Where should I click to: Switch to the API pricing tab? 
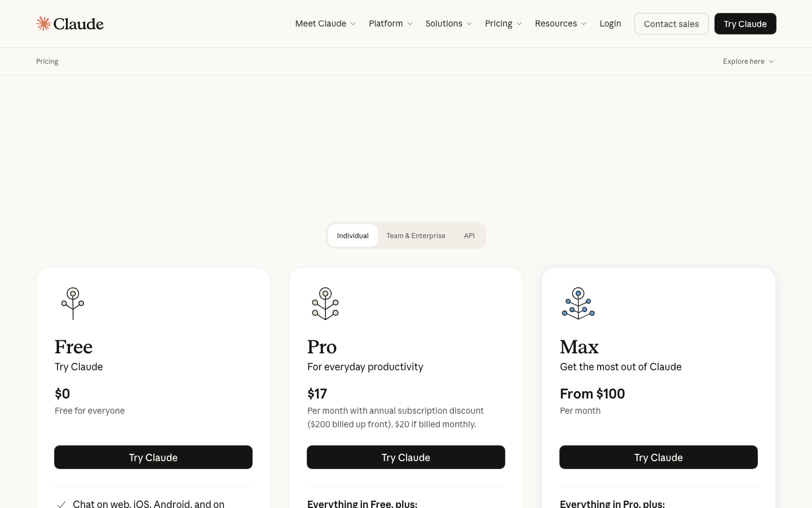(469, 235)
